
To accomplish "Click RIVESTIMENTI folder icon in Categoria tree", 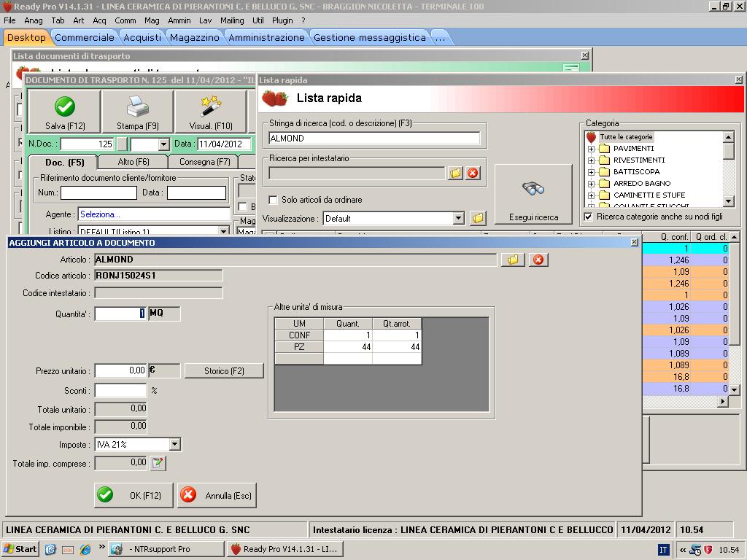I will [604, 160].
